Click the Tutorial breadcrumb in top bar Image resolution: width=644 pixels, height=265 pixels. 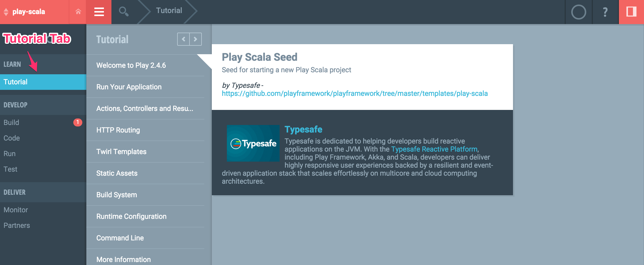click(x=169, y=11)
